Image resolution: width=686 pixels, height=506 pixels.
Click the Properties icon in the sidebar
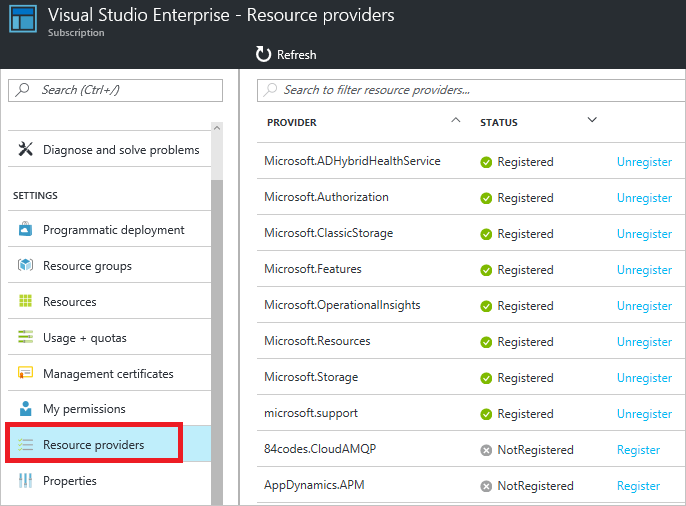(x=26, y=481)
